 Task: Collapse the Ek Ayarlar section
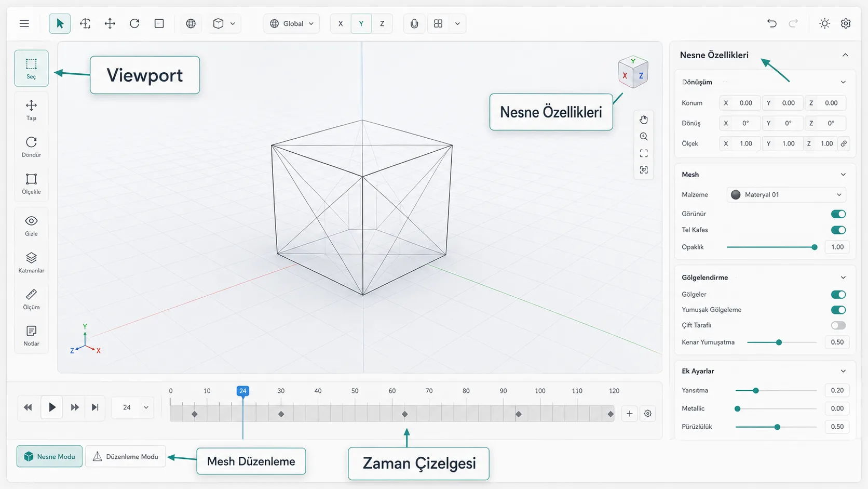click(843, 371)
